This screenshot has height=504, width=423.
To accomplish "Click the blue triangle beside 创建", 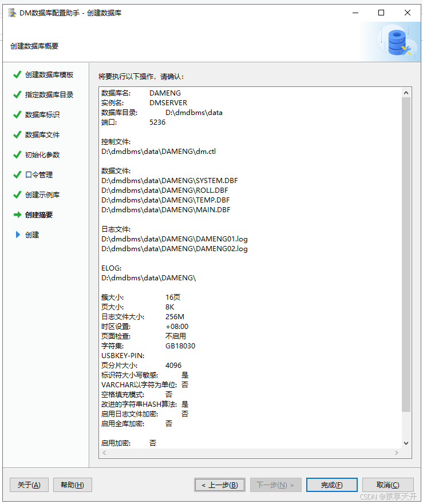I will [18, 235].
